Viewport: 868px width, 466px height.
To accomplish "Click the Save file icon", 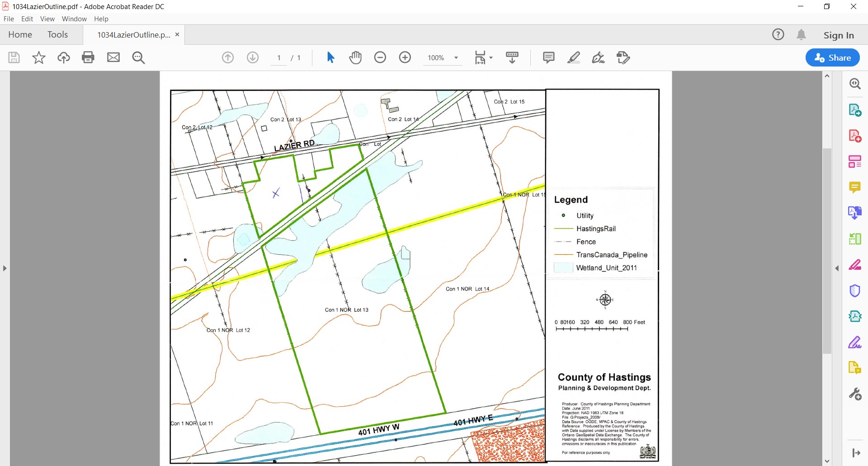I will pyautogui.click(x=14, y=57).
